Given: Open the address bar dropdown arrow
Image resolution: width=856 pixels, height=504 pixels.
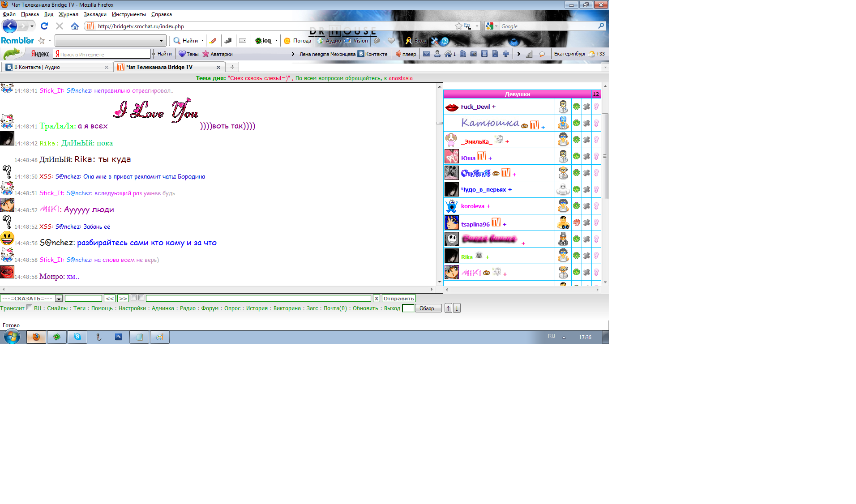Looking at the screenshot, I should [477, 26].
